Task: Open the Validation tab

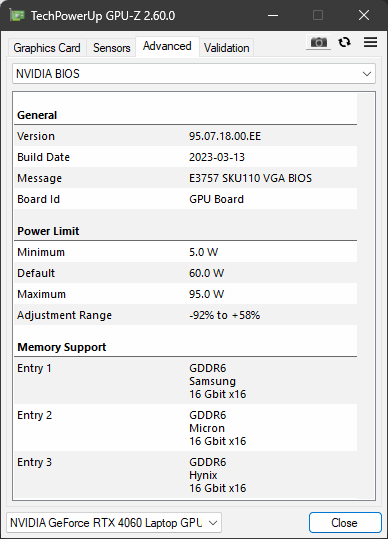Action: 226,48
